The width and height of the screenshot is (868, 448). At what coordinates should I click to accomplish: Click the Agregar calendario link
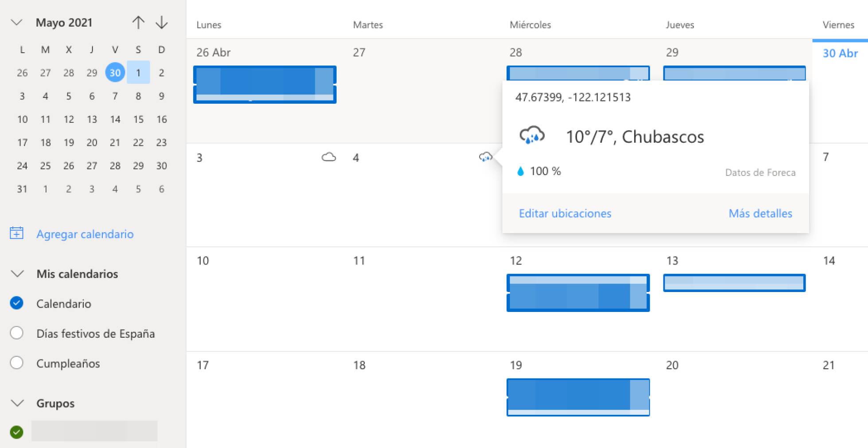tap(85, 234)
